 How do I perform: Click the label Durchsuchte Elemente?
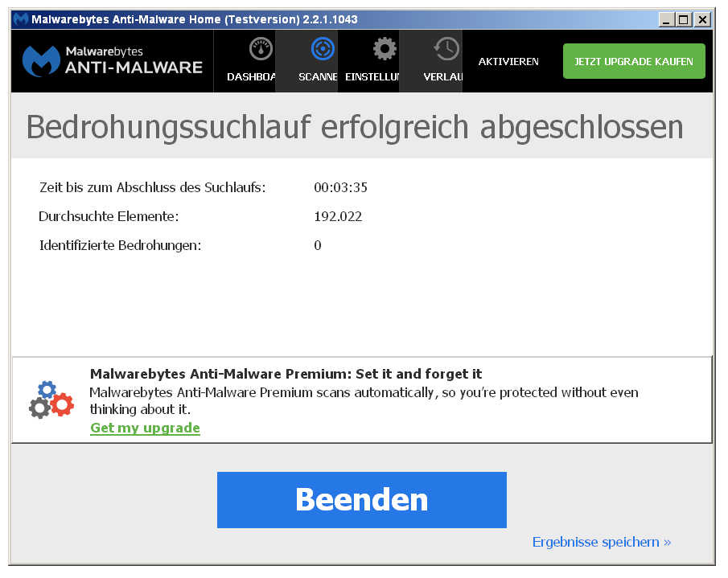point(109,216)
